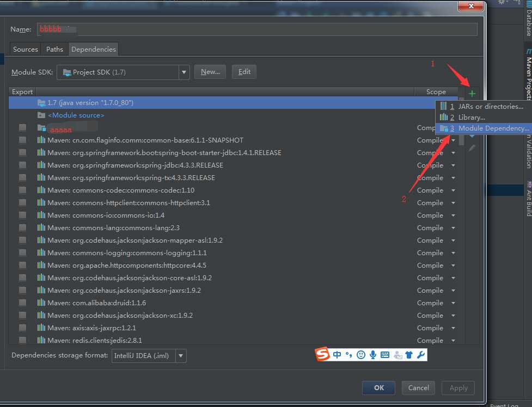The image size is (532, 407).
Task: Toggle the punctuation mode icon in the IME bar
Action: [349, 355]
